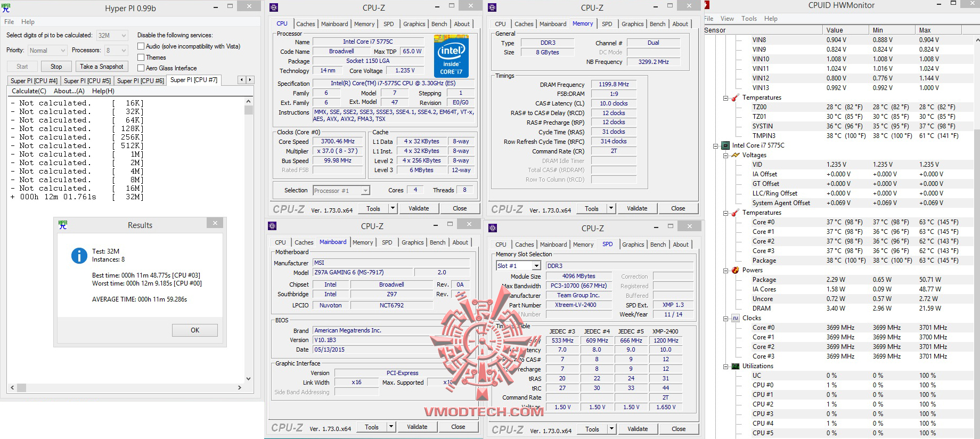
Task: Click Take a Snapshot button
Action: click(102, 67)
